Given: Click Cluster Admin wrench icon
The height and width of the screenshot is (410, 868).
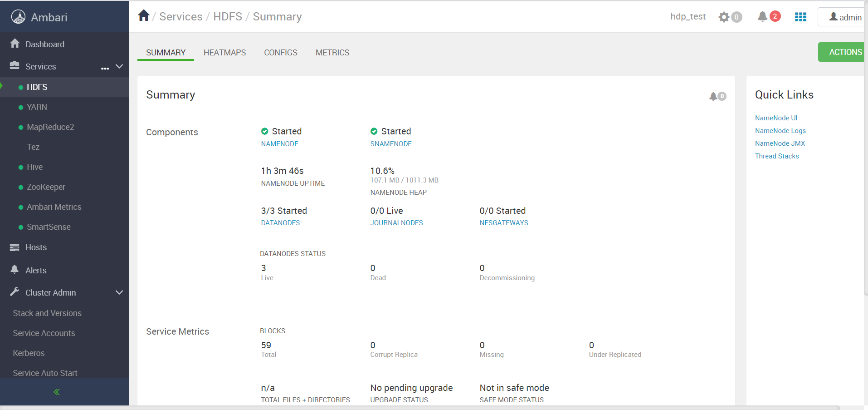Looking at the screenshot, I should click(15, 291).
